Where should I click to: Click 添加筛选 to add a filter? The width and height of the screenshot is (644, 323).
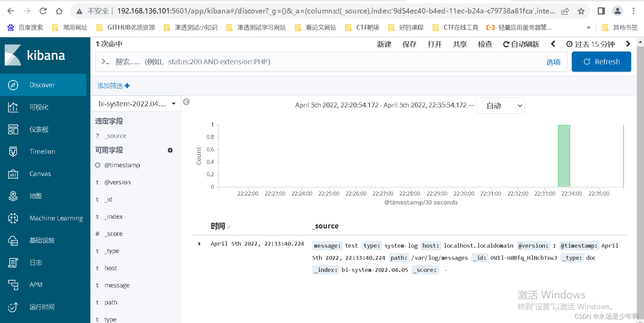click(114, 86)
